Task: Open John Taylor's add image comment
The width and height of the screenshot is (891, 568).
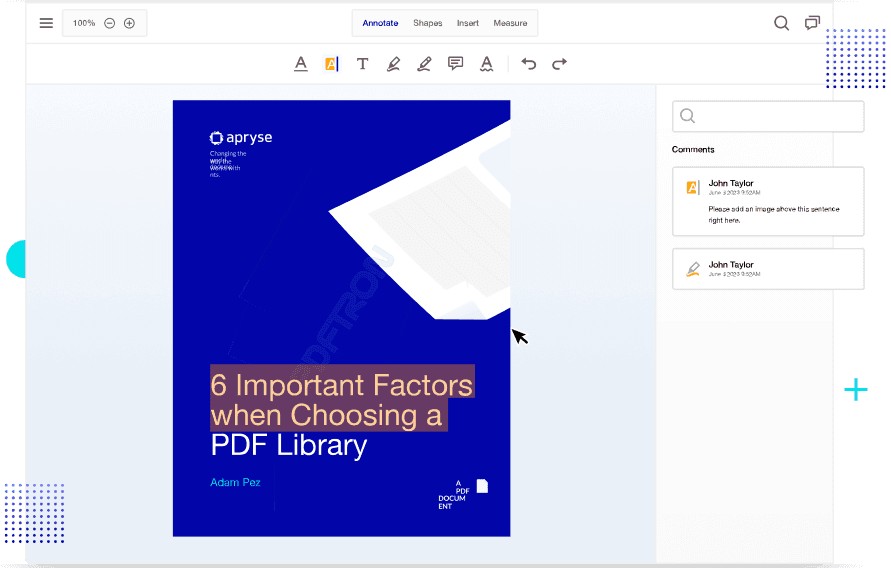Action: pos(768,201)
